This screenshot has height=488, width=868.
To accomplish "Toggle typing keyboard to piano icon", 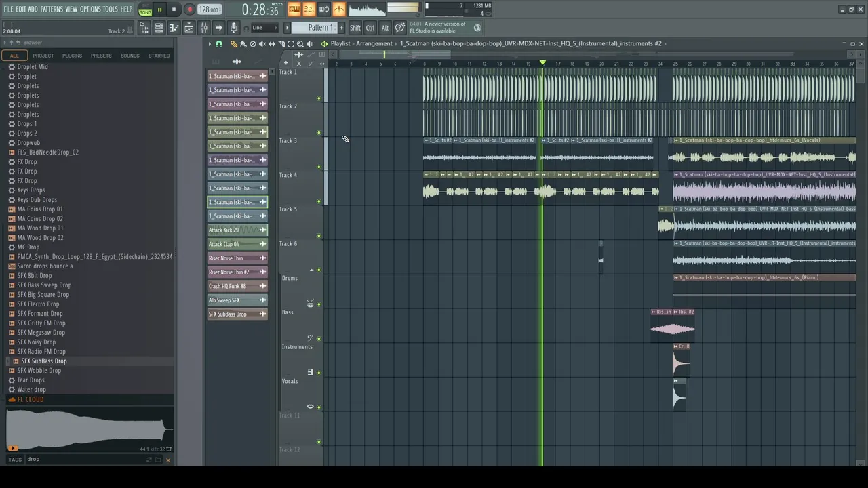I will point(294,9).
